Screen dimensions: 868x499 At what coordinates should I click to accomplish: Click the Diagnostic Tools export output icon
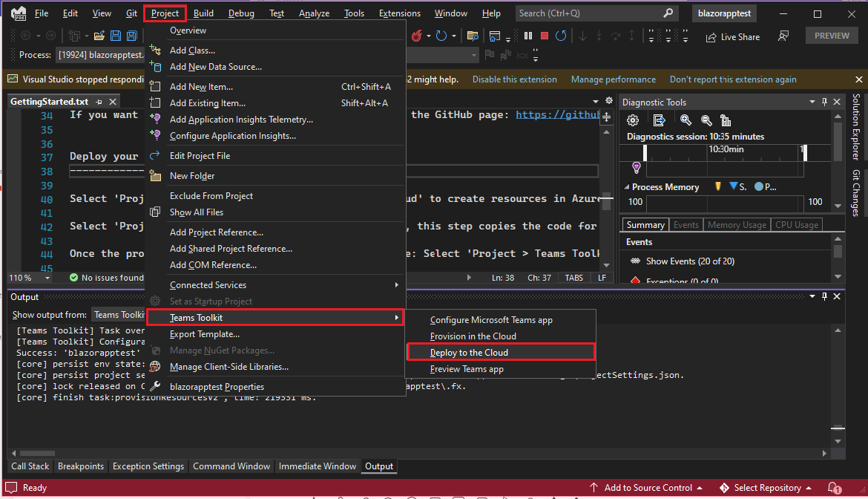pos(659,120)
